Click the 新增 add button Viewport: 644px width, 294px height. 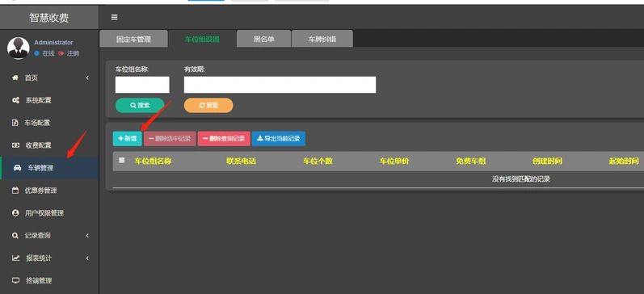(128, 139)
